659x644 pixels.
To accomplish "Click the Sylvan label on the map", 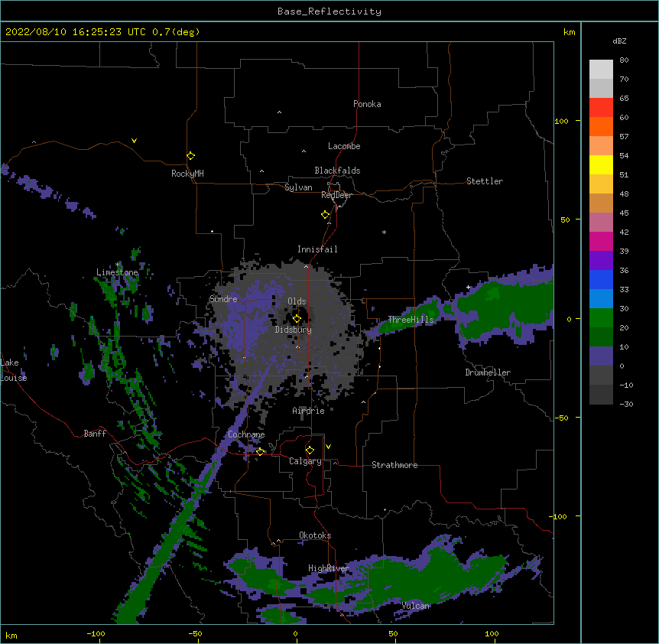I will 298,187.
